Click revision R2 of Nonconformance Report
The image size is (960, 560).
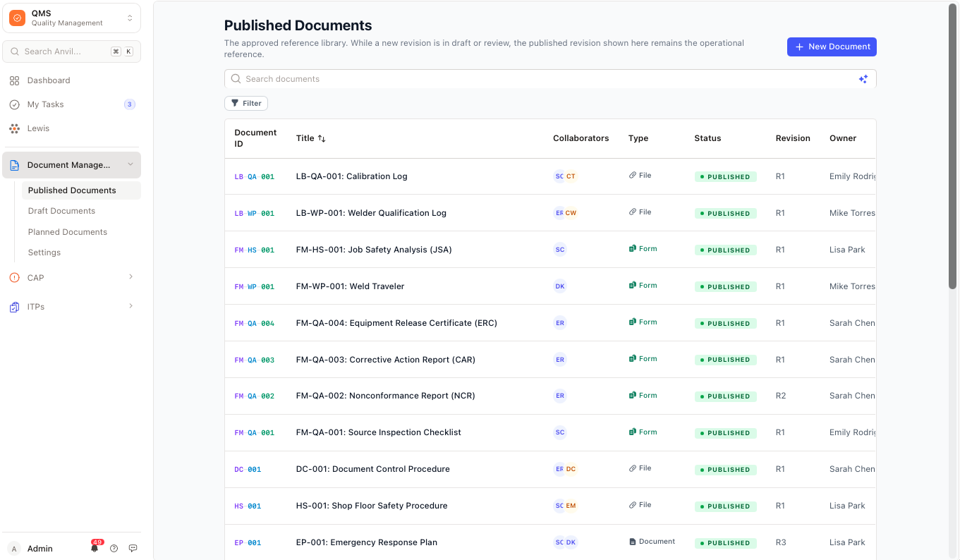(x=781, y=396)
